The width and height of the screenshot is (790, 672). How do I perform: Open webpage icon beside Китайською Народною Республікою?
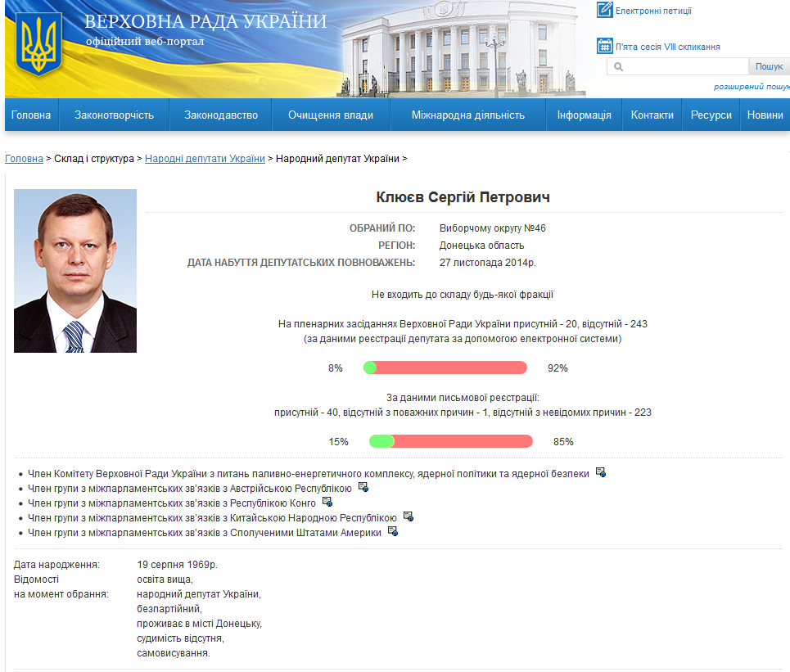click(409, 516)
